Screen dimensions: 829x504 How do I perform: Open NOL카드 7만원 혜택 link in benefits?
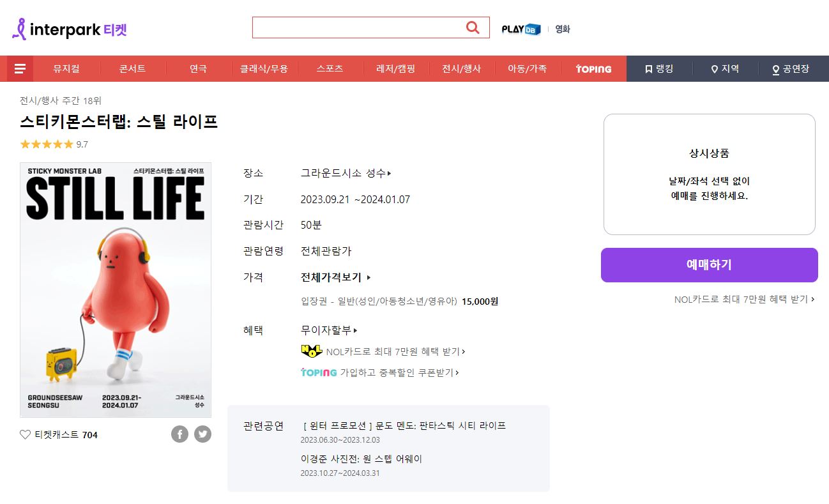click(x=395, y=351)
